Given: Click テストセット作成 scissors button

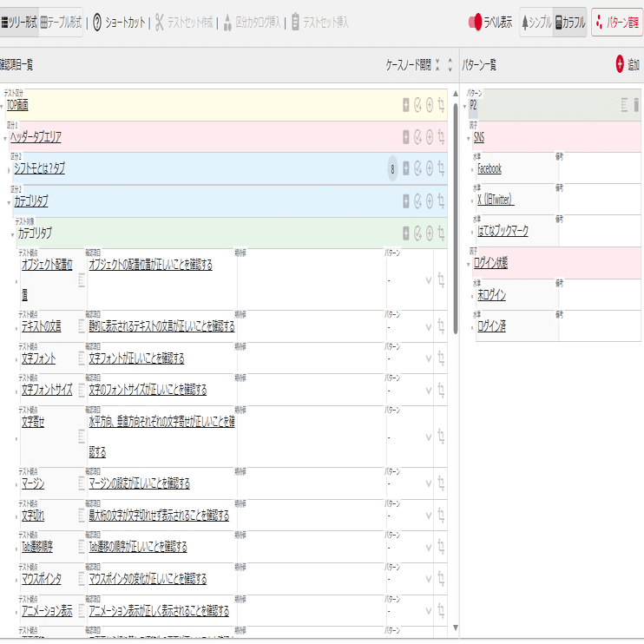Looking at the screenshot, I should pyautogui.click(x=184, y=23).
